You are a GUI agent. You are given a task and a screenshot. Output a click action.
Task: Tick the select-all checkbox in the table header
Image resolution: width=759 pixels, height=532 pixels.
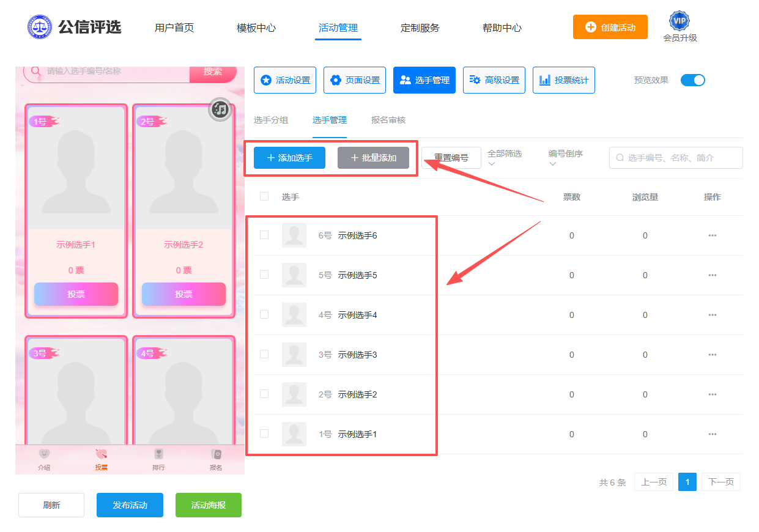pos(264,196)
